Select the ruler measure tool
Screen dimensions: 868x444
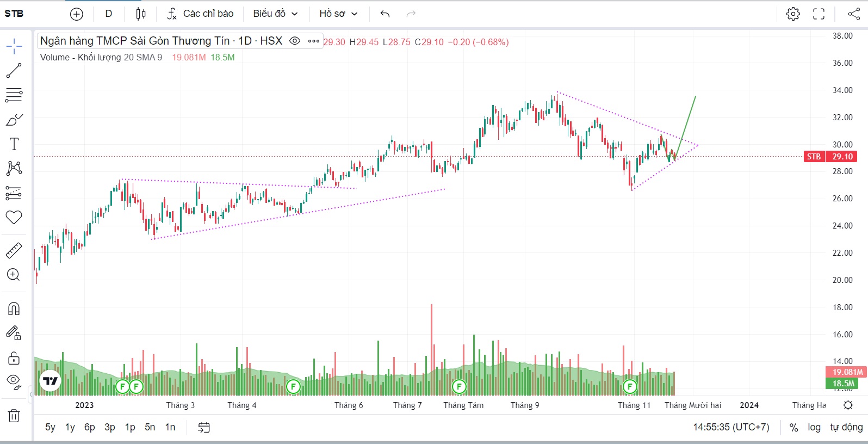pos(14,250)
